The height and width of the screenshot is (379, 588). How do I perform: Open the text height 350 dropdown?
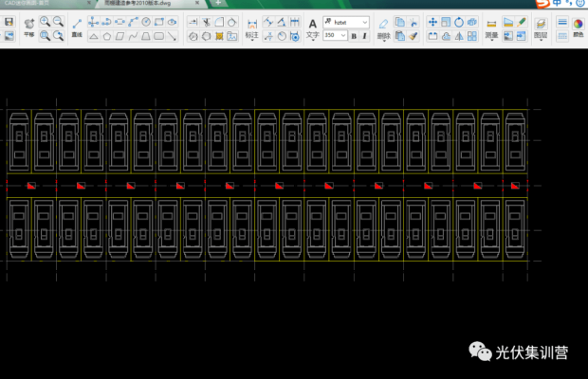tap(335, 35)
